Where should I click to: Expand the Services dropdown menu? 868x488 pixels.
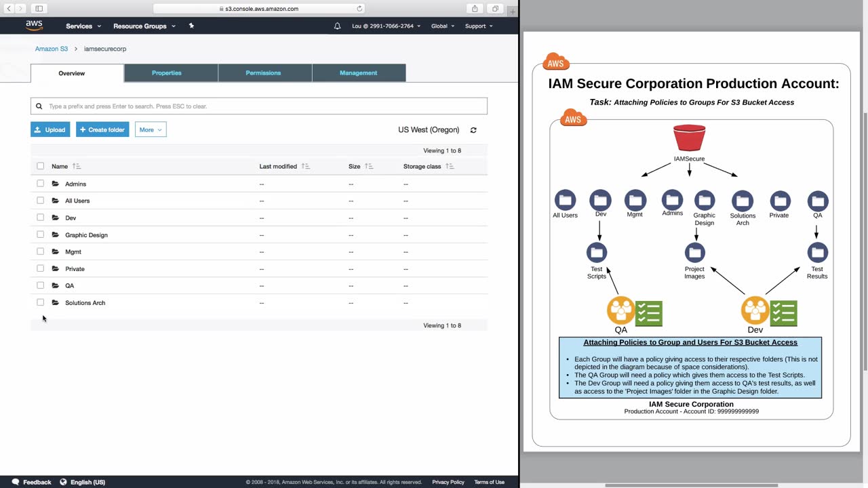[83, 26]
